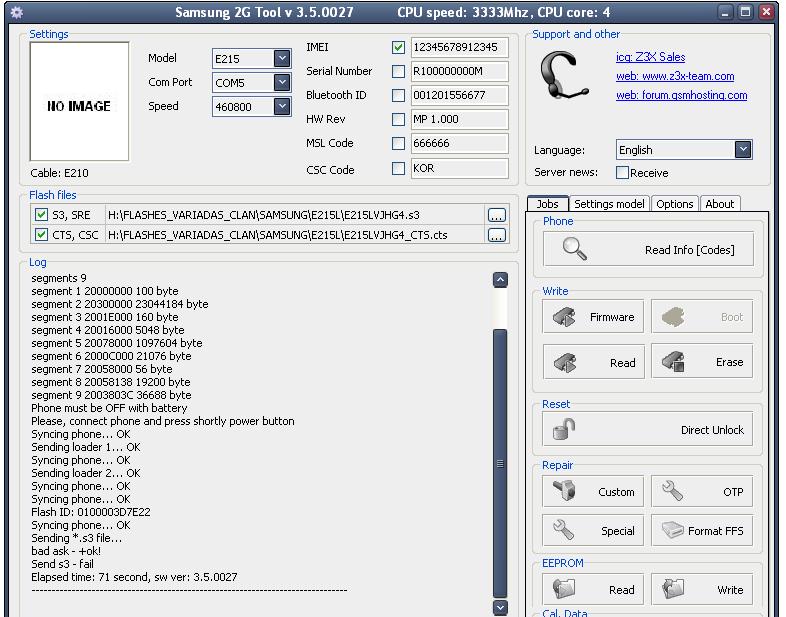This screenshot has height=617, width=786.
Task: Open the icq: Z3X Sales link
Action: coord(651,57)
